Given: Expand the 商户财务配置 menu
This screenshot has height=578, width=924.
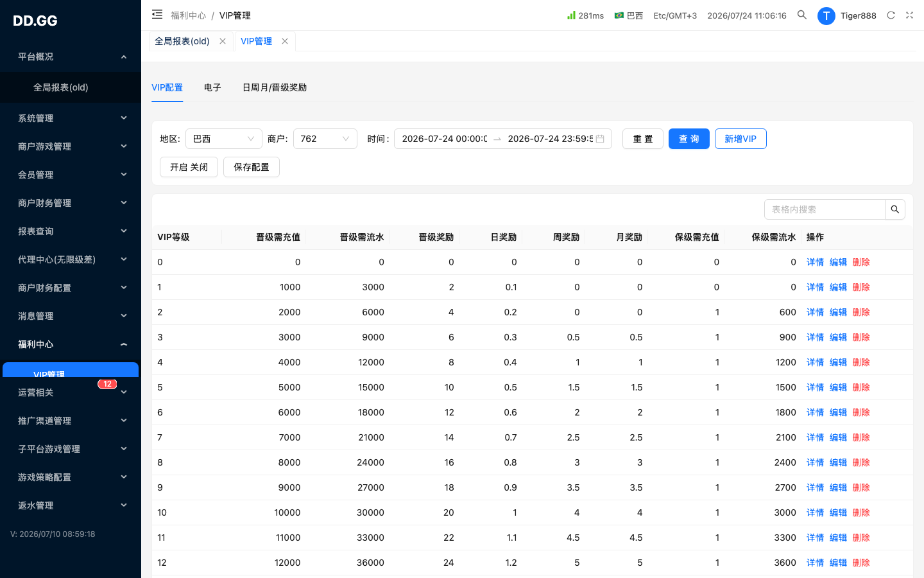Looking at the screenshot, I should point(71,288).
